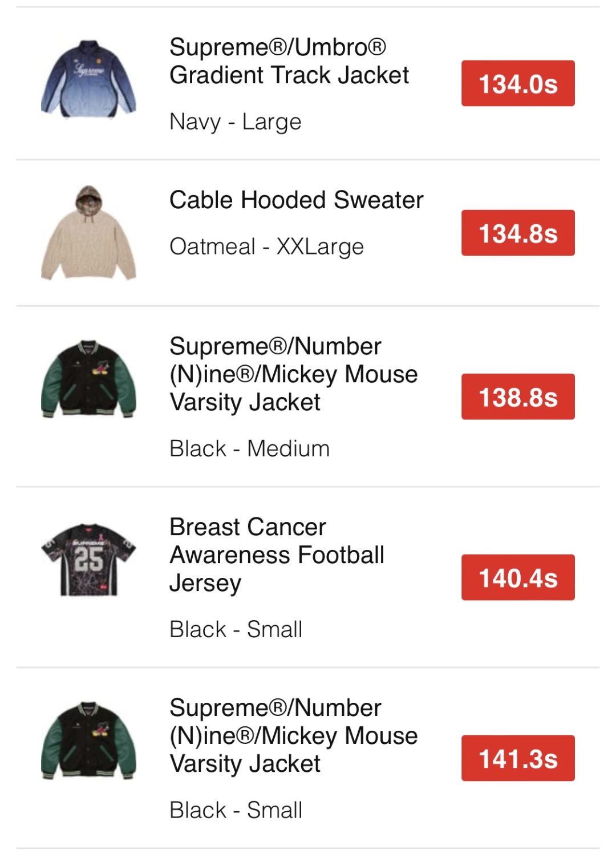Viewport: 616px width, 854px height.
Task: Click the Umbro Gradient Track Jacket thumbnail
Action: 88,79
